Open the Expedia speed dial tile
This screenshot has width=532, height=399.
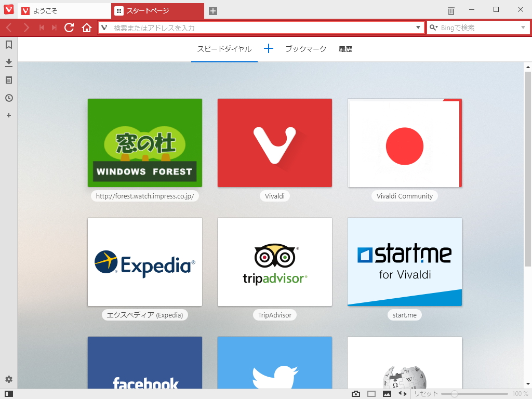tap(145, 262)
